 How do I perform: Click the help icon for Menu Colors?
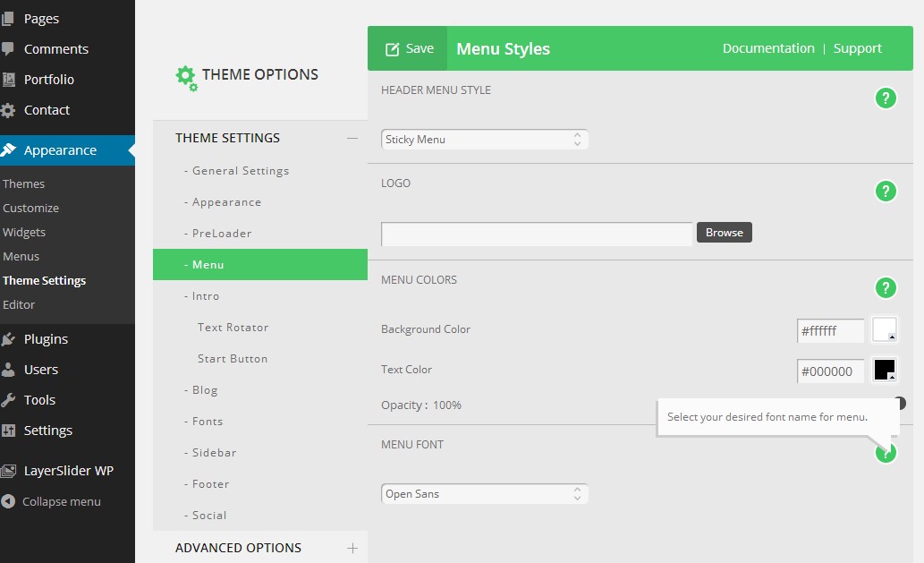[885, 287]
